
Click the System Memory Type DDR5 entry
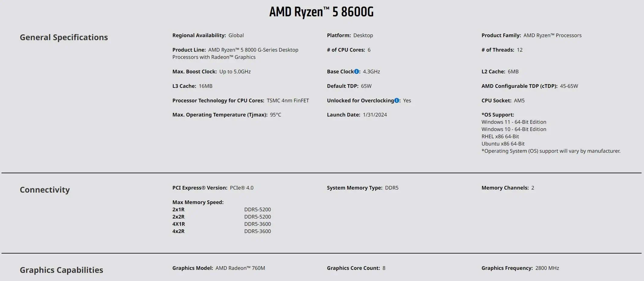(362, 188)
